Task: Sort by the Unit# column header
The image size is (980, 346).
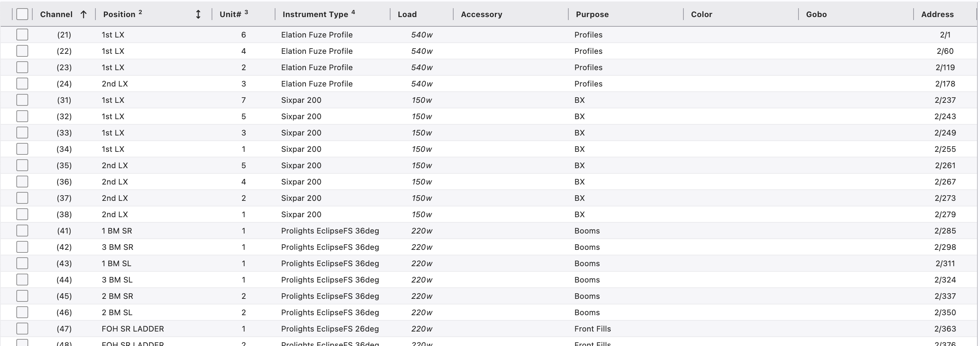Action: pyautogui.click(x=230, y=14)
